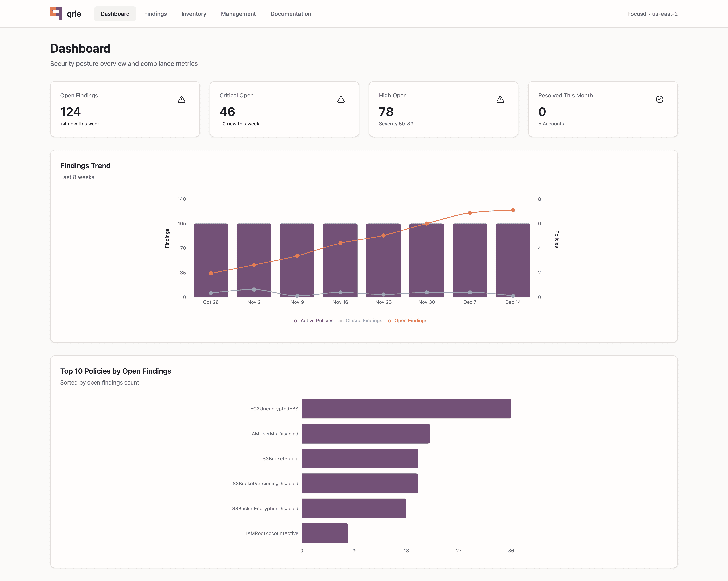Open the Documentation page
The image size is (728, 581).
(x=290, y=14)
